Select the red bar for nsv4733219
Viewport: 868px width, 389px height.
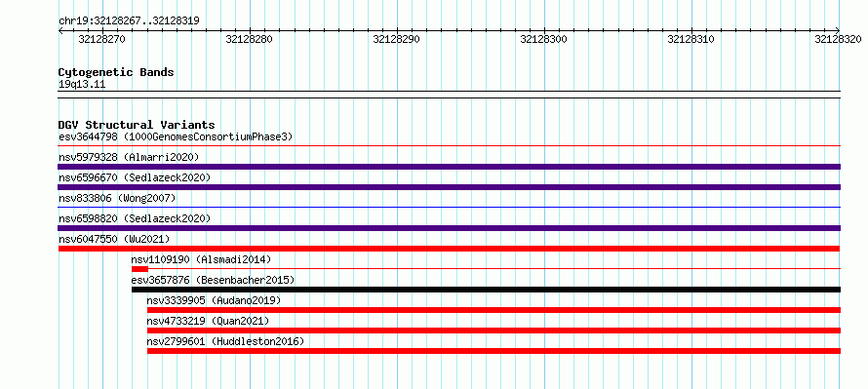pos(493,331)
